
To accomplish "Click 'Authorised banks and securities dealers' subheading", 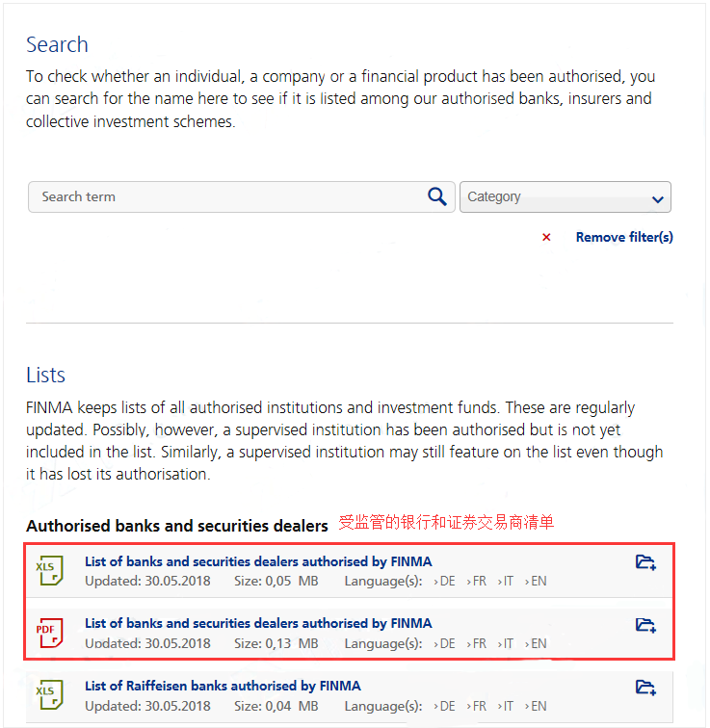I will [177, 526].
